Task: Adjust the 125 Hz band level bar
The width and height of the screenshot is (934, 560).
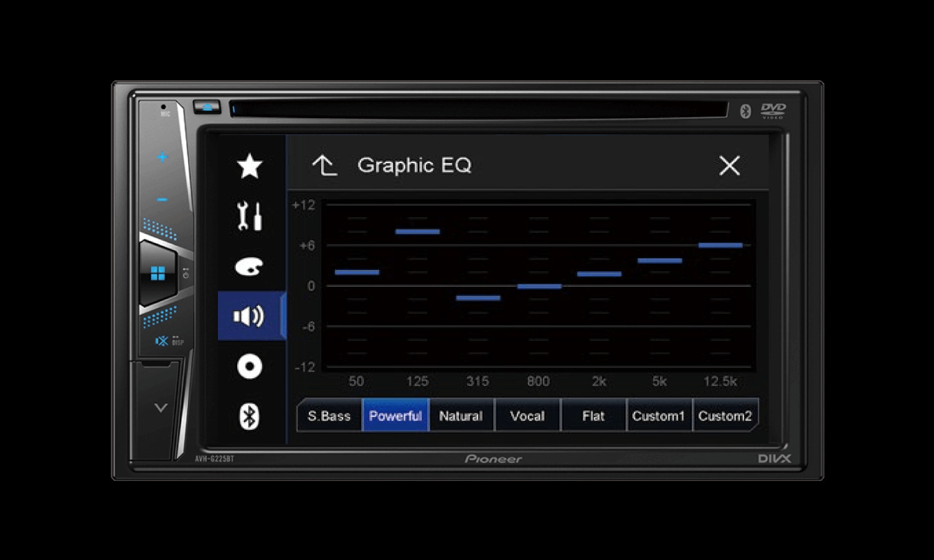Action: (417, 231)
